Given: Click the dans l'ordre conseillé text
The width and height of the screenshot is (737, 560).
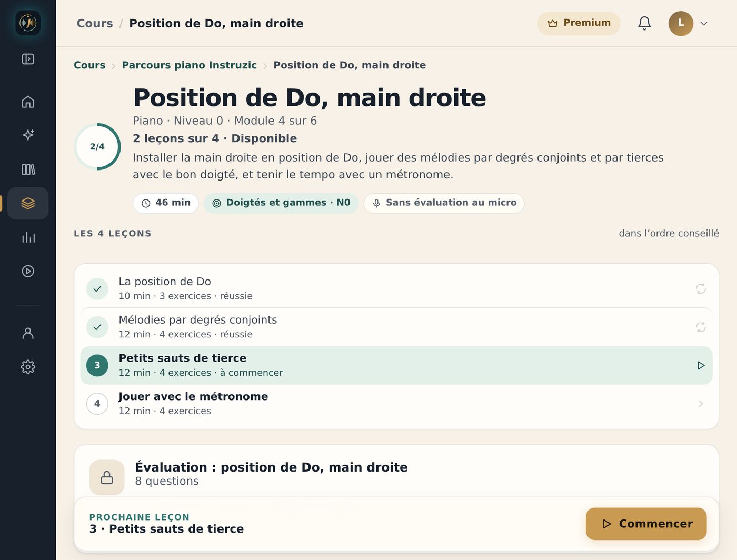Looking at the screenshot, I should coord(669,233).
